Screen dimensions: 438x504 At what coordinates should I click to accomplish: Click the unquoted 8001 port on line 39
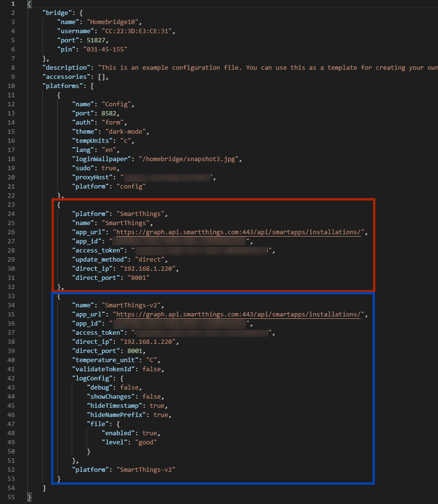pos(135,351)
